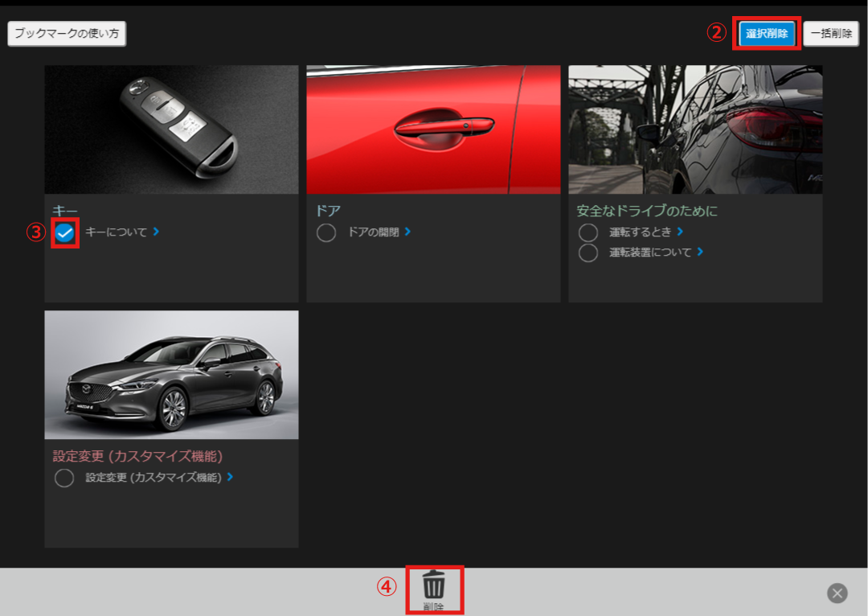Click the car rear on bridge thumbnail
The height and width of the screenshot is (616, 868).
[x=695, y=129]
